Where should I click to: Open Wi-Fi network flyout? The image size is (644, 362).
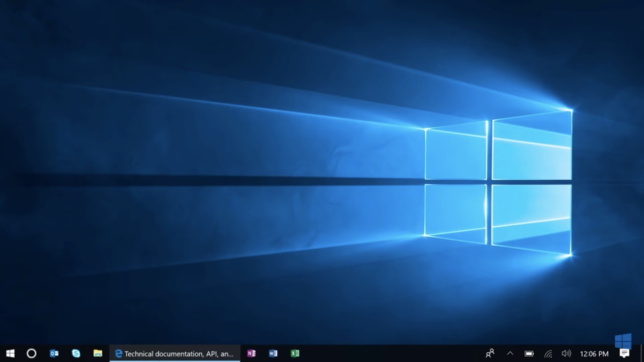548,353
